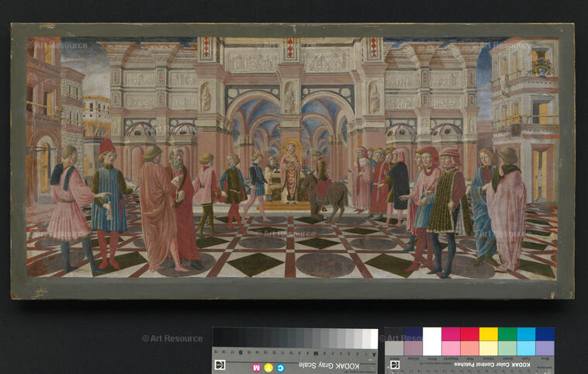The height and width of the screenshot is (374, 588).
Task: Select the saturated red color patch
Action: pos(469,334)
